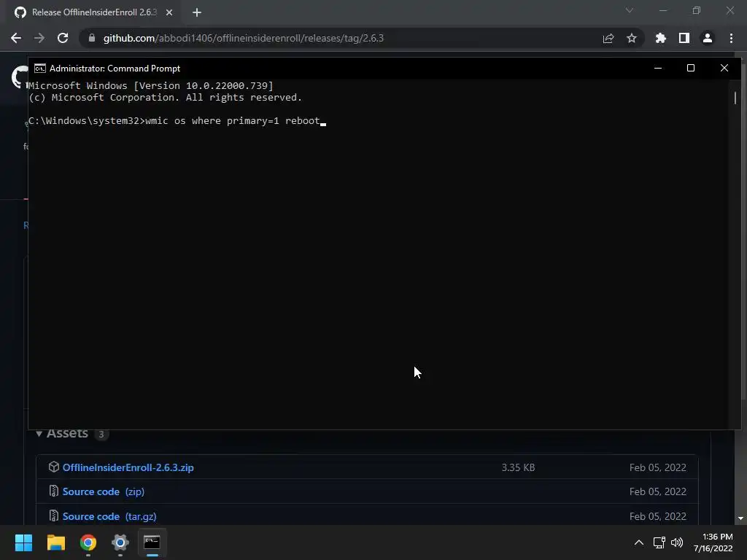Open Settings gear from taskbar
Viewport: 747px width, 560px height.
(120, 542)
